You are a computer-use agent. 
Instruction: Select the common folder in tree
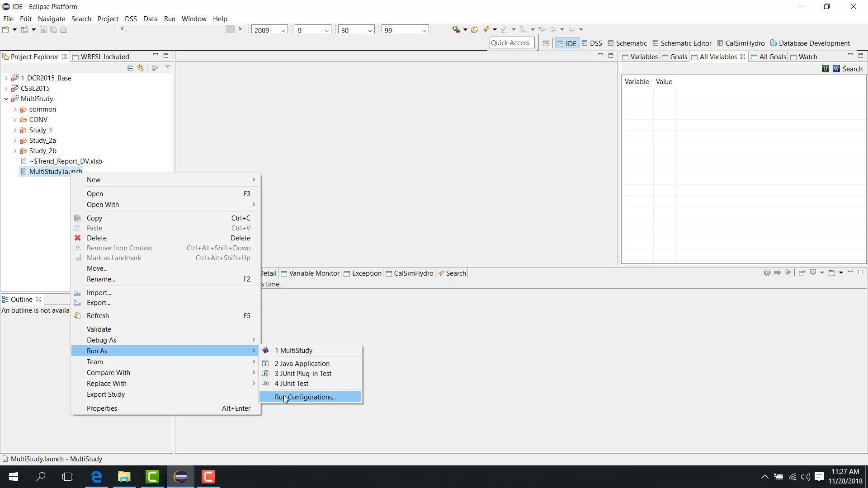pos(42,109)
